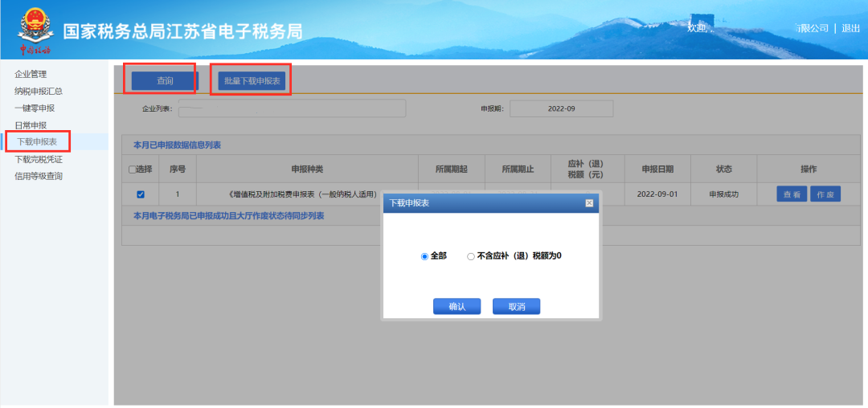Click the tax bureau emblem logo
868x408 pixels.
[x=36, y=30]
